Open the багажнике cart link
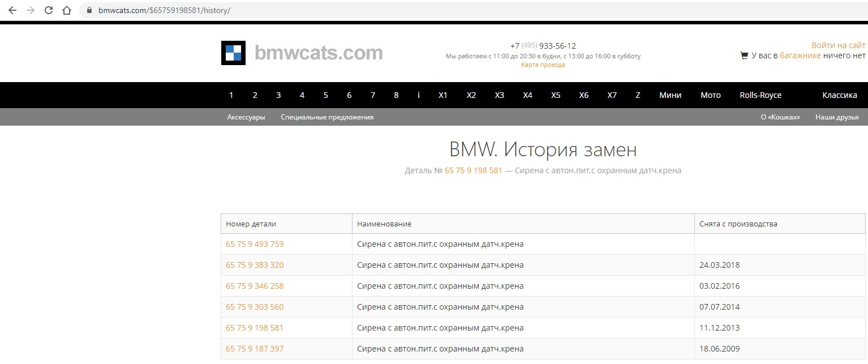 pyautogui.click(x=800, y=55)
